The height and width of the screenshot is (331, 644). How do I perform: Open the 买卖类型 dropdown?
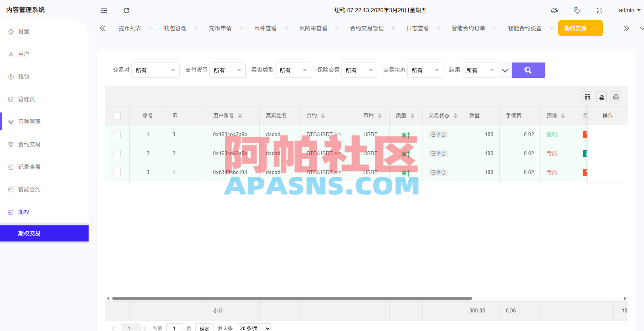pos(293,70)
